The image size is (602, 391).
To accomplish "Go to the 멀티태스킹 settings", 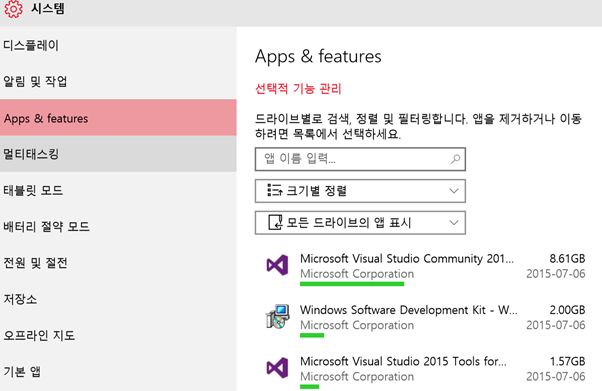I will click(x=118, y=154).
